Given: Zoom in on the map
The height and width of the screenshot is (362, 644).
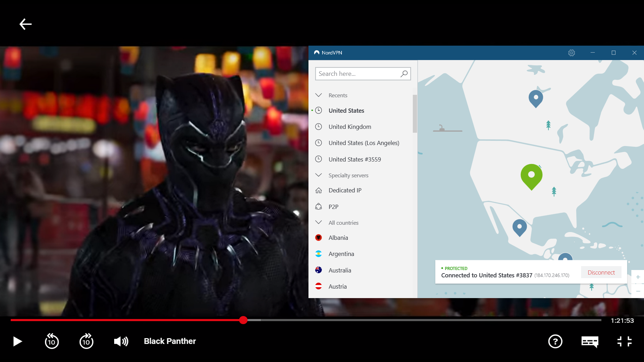Looking at the screenshot, I should point(638,277).
